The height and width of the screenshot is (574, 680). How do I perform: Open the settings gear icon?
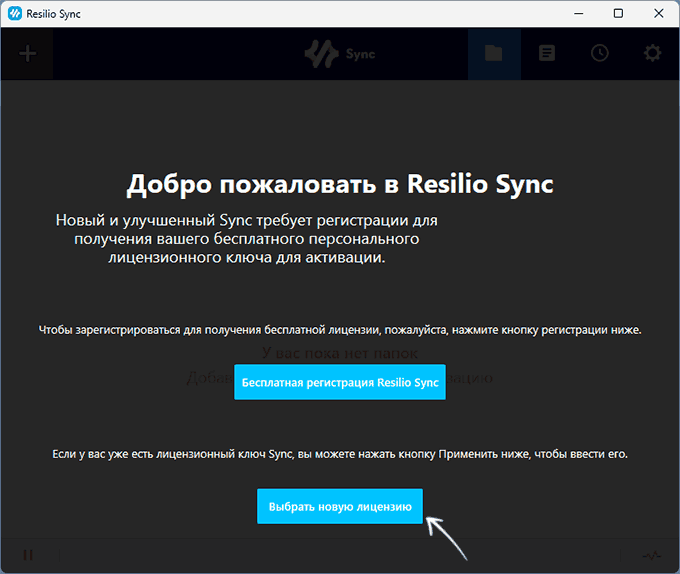(x=652, y=53)
